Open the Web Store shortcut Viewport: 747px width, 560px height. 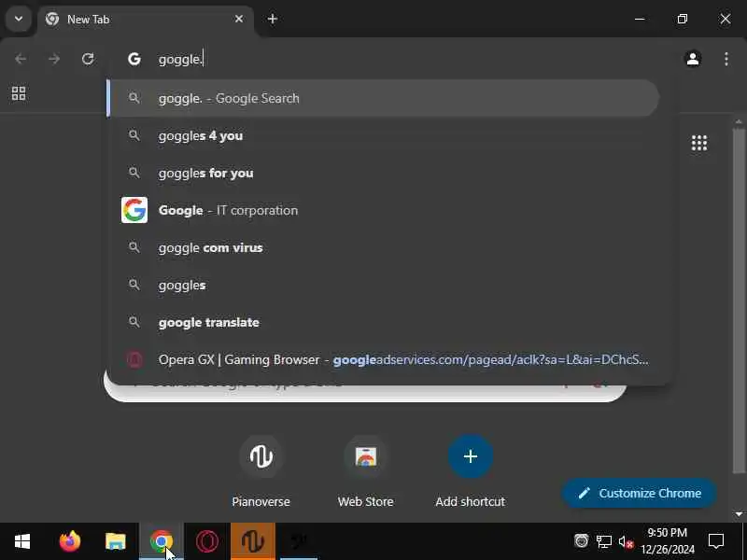point(366,470)
